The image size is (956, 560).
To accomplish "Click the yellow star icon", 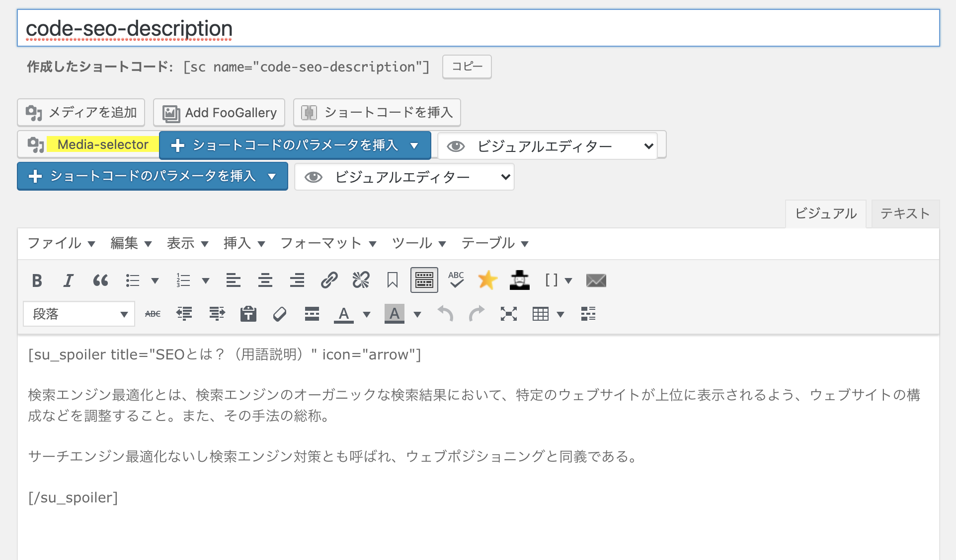I will (x=488, y=280).
